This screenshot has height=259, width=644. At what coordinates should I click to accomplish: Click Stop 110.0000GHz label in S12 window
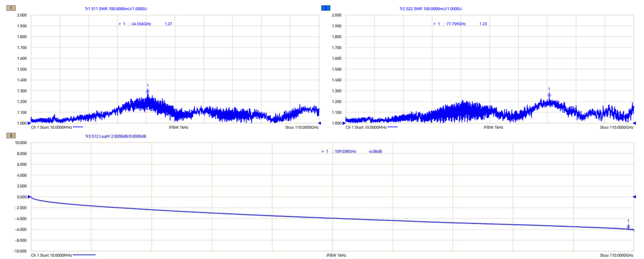click(616, 255)
